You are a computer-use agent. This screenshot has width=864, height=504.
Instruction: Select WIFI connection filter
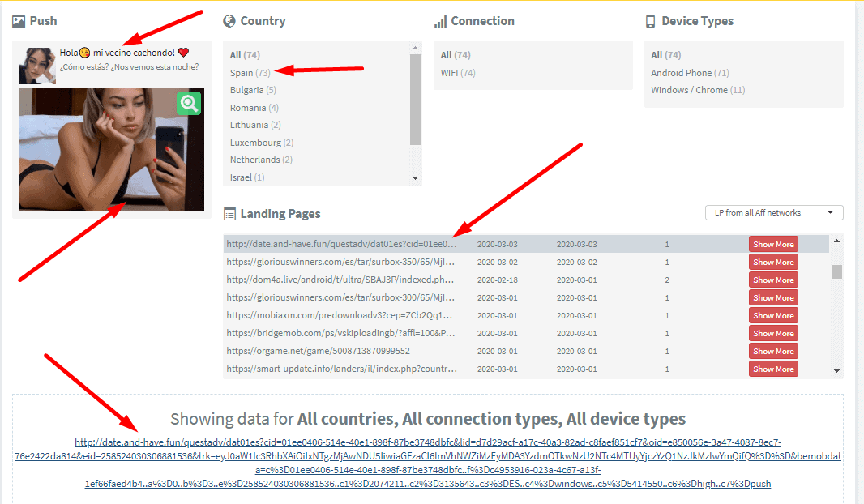pyautogui.click(x=450, y=73)
